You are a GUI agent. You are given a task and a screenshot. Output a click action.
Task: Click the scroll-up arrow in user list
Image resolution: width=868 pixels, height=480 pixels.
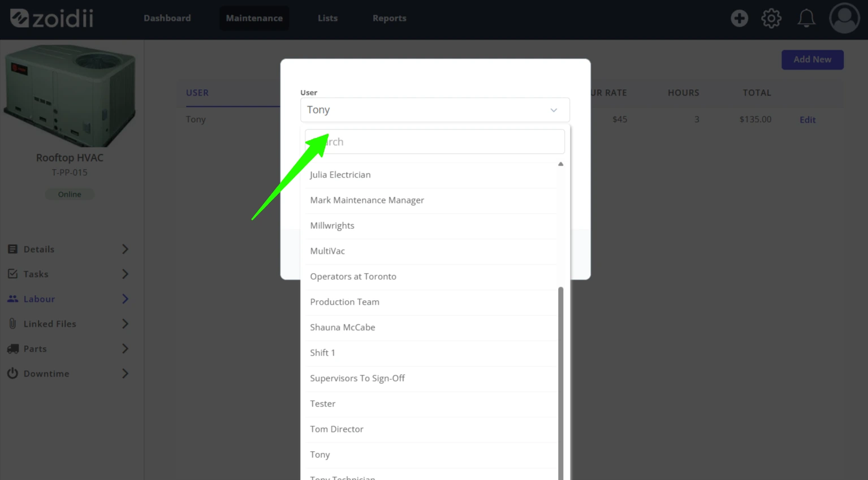pos(560,164)
